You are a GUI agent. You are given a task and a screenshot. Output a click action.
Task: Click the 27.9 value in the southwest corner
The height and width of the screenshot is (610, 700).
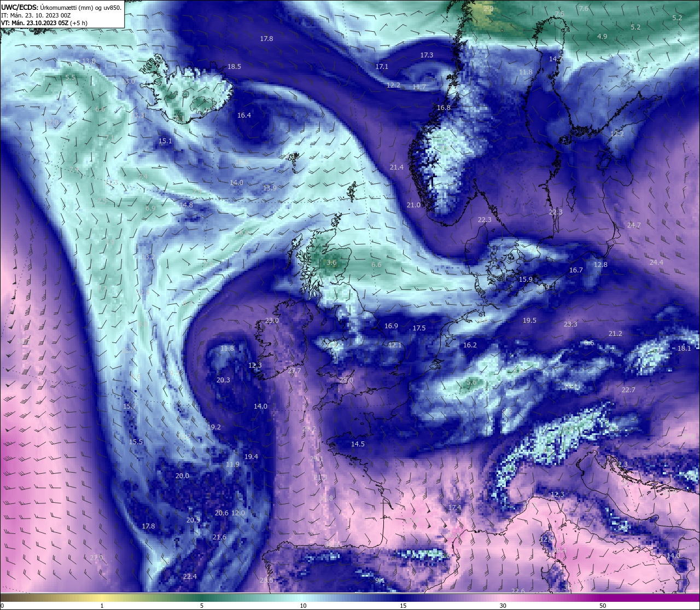click(x=96, y=557)
